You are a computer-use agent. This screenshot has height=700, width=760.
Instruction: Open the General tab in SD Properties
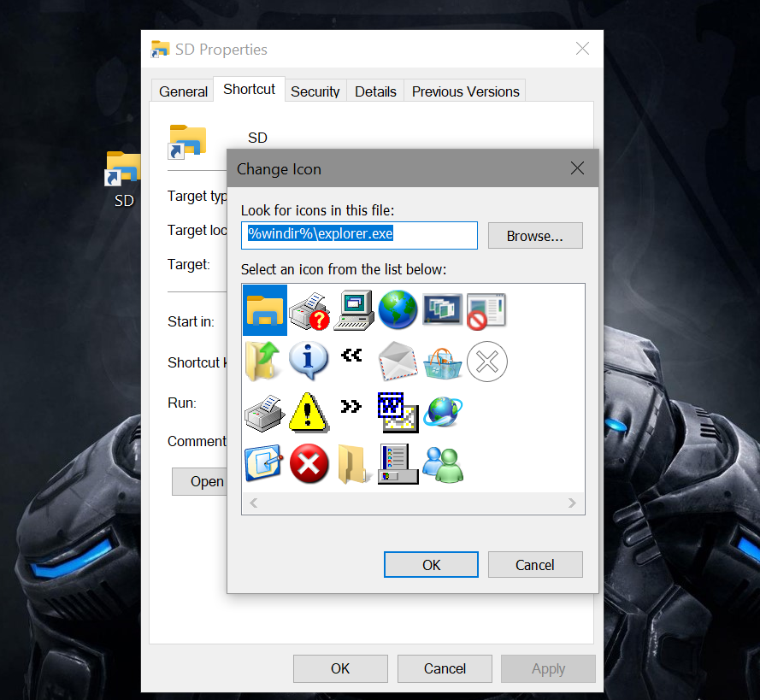(x=183, y=91)
